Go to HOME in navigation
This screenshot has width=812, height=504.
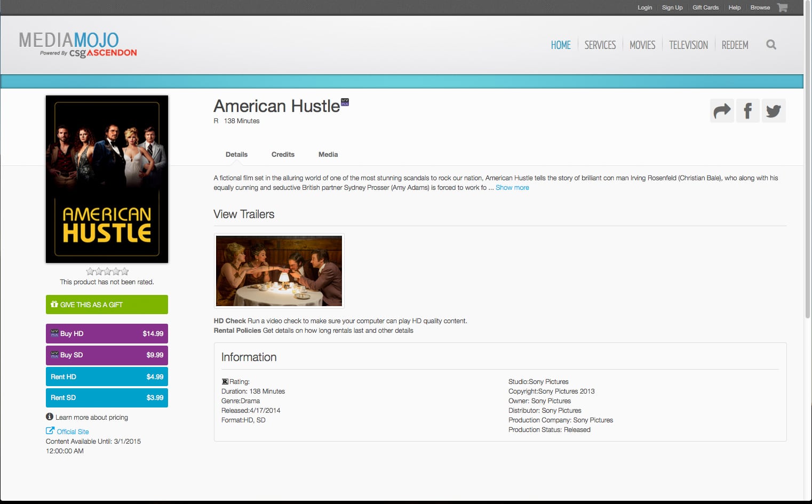click(x=561, y=45)
